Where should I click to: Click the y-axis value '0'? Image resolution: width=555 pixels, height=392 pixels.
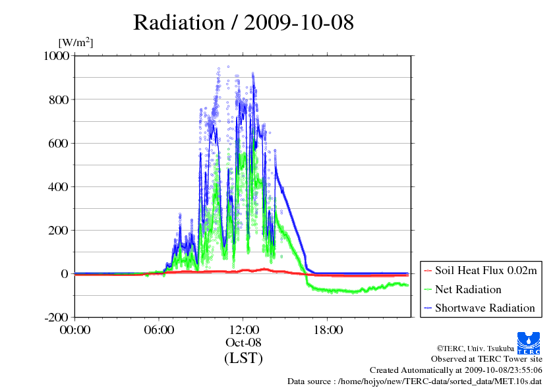[65, 274]
